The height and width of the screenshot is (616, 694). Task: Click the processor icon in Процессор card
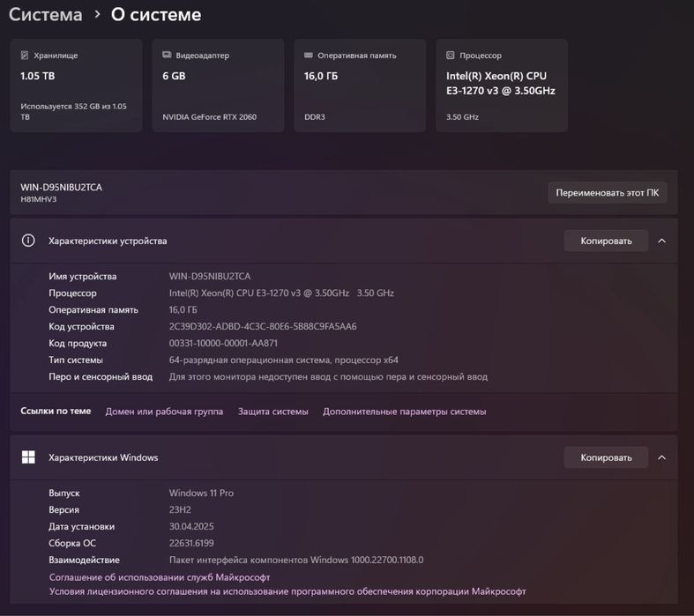coord(451,56)
